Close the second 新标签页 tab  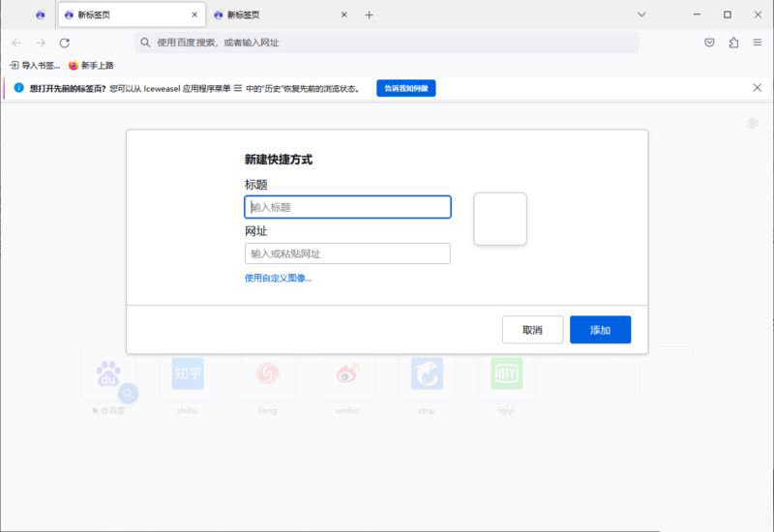(344, 15)
